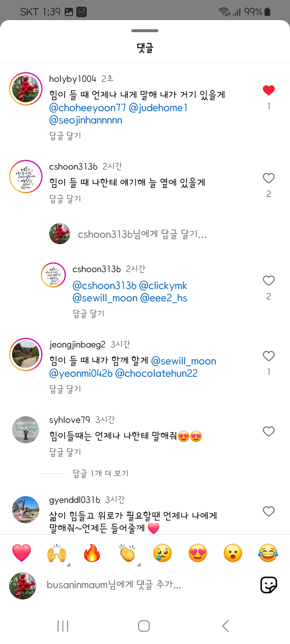This screenshot has width=290, height=644.
Task: Insert the crying face emoji
Action: pos(162,553)
